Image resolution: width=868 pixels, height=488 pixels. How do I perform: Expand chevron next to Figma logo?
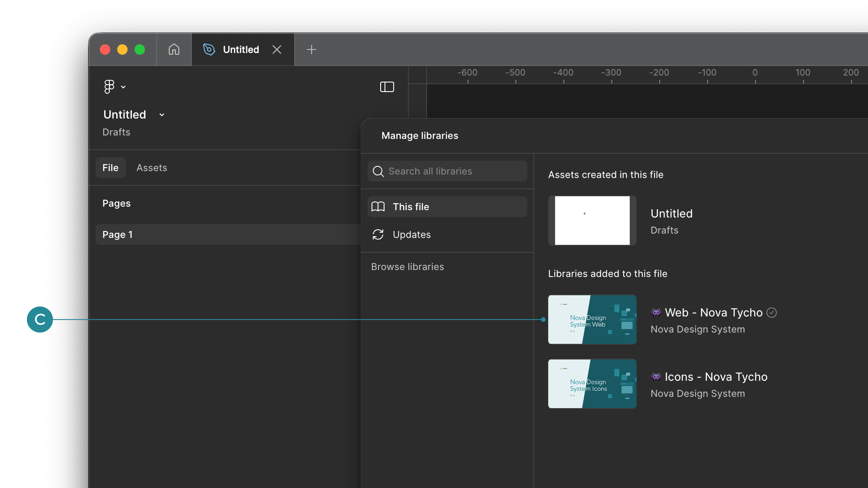click(123, 87)
